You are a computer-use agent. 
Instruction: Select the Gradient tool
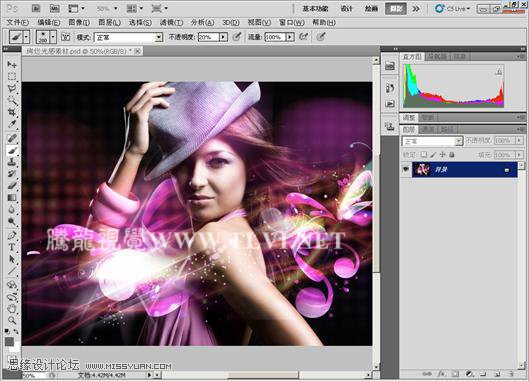12,198
